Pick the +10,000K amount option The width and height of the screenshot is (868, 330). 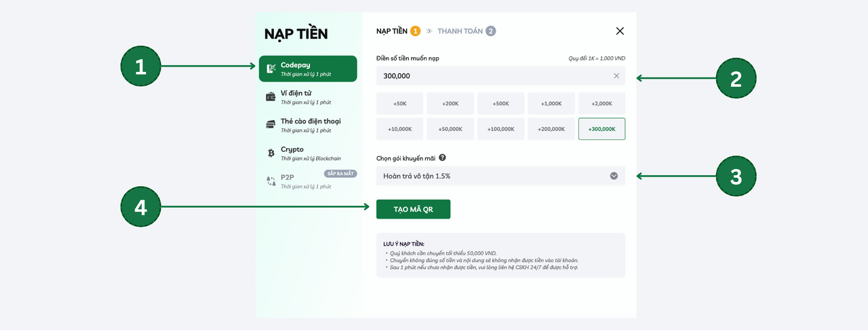(400, 129)
